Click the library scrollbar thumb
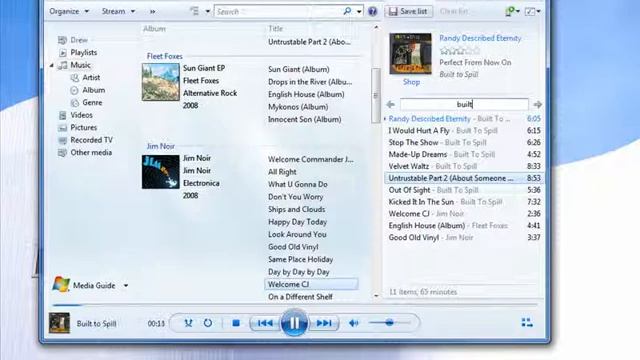This screenshot has height=360, width=640. click(376, 96)
